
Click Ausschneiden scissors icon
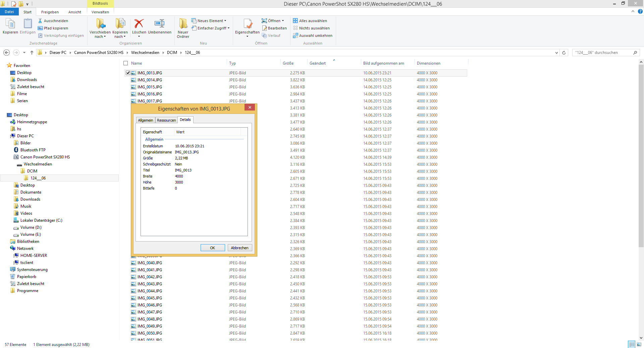point(40,21)
